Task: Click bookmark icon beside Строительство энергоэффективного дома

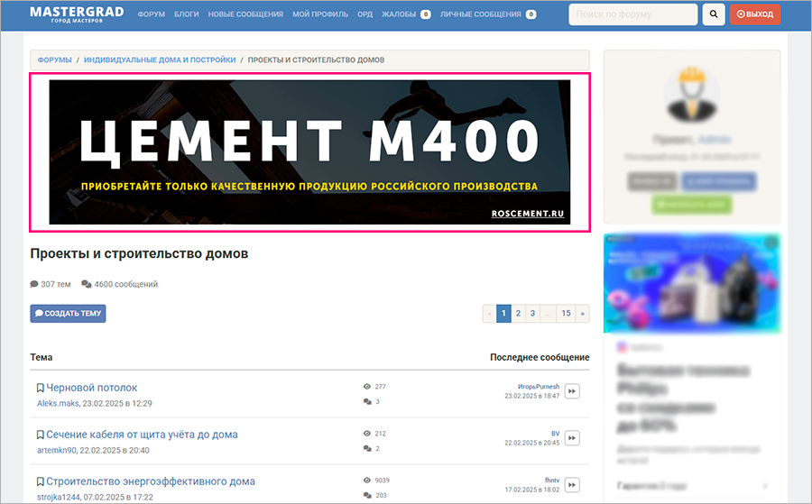Action: point(41,481)
